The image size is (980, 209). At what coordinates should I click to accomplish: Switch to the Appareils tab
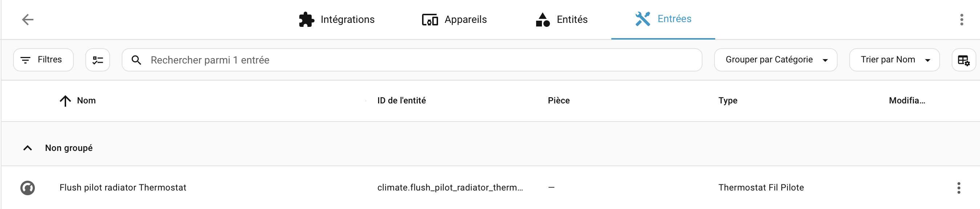point(465,19)
